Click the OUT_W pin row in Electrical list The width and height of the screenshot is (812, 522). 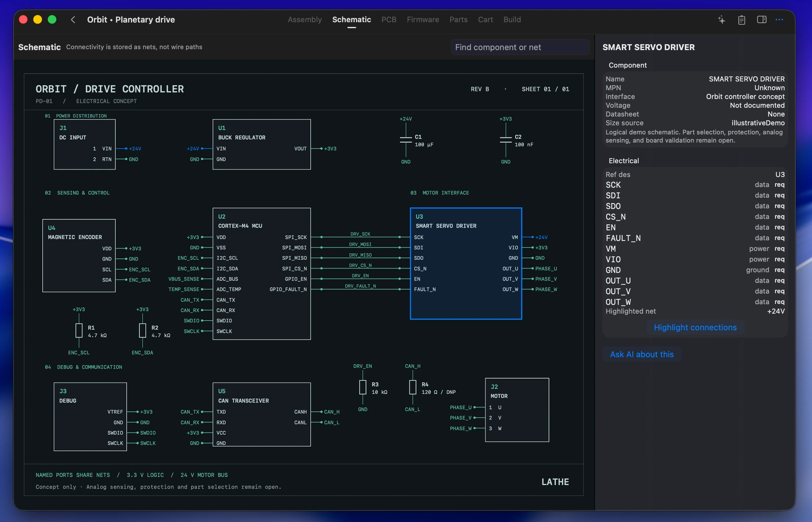(695, 302)
